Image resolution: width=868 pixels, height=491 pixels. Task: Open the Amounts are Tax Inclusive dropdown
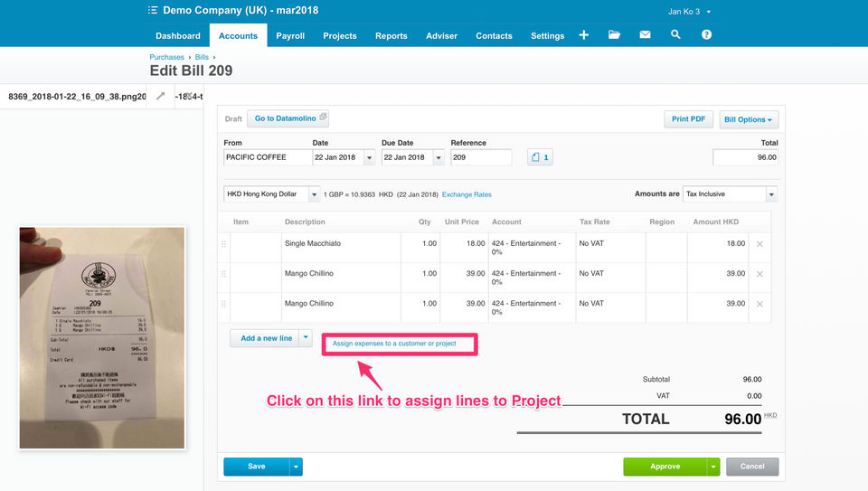tap(771, 194)
